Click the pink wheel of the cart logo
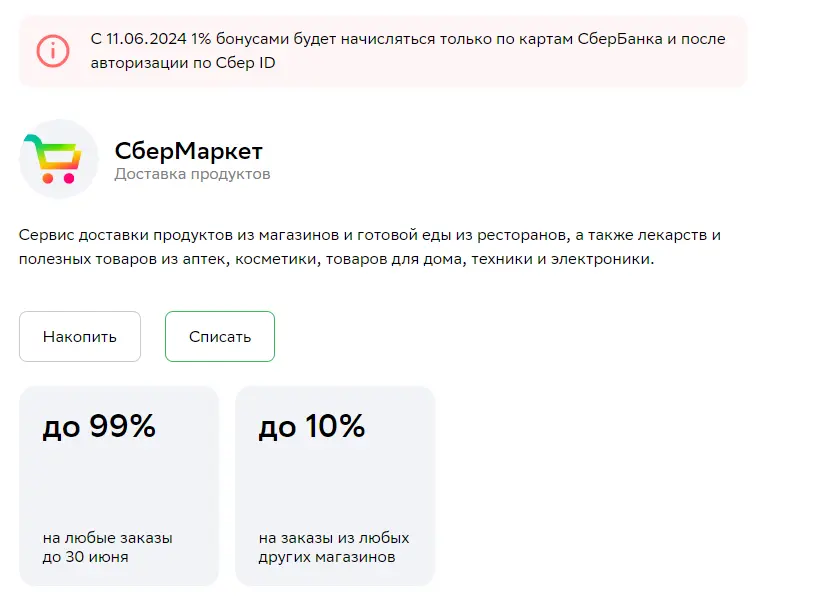 coord(69,178)
